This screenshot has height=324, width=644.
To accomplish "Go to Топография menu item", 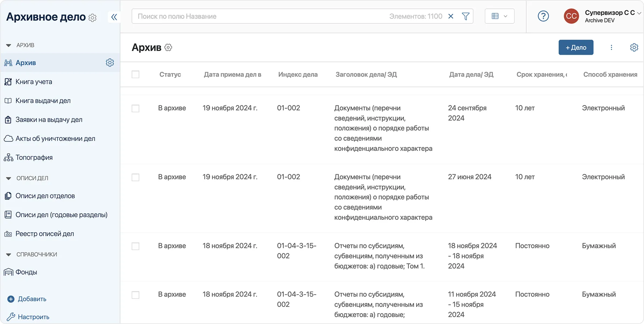I will point(34,158).
